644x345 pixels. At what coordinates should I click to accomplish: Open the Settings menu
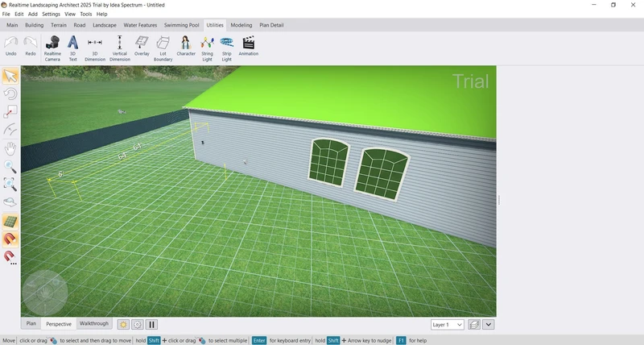pos(51,14)
